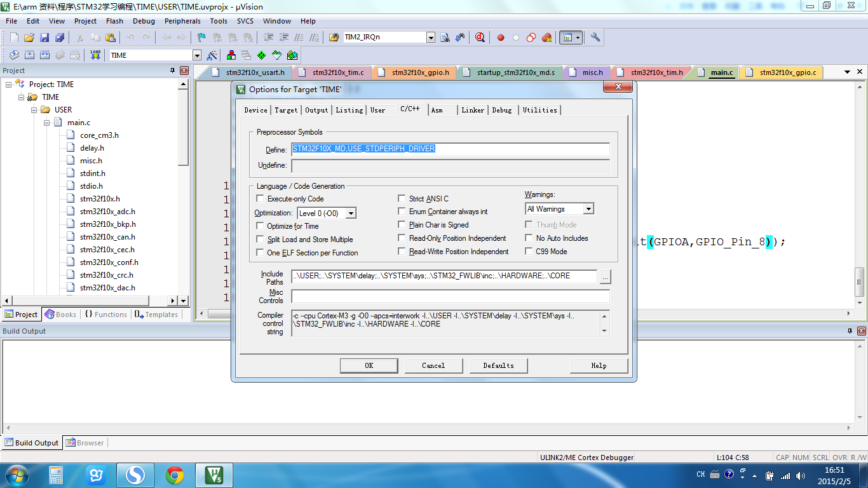Enable Execute-only Code checkbox

pos(260,199)
